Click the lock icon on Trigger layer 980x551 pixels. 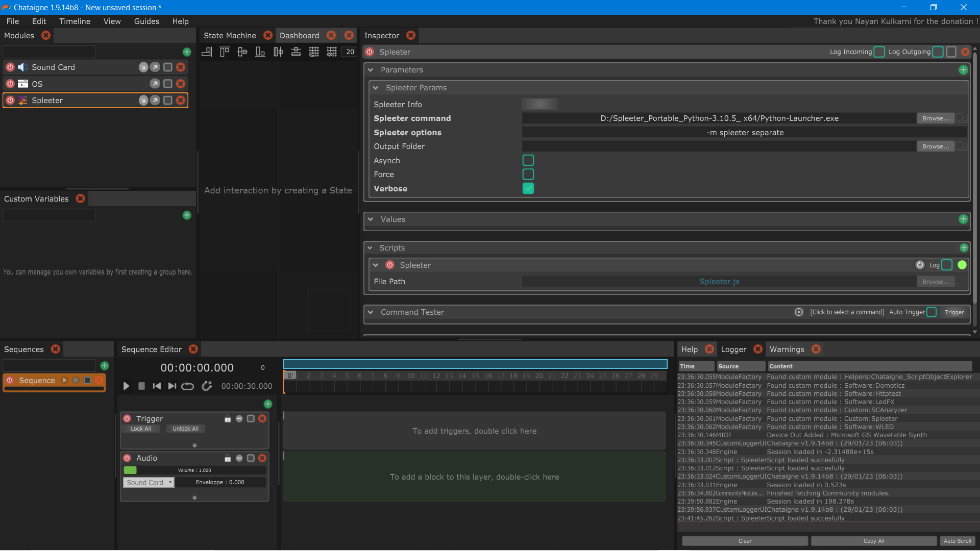pos(228,419)
